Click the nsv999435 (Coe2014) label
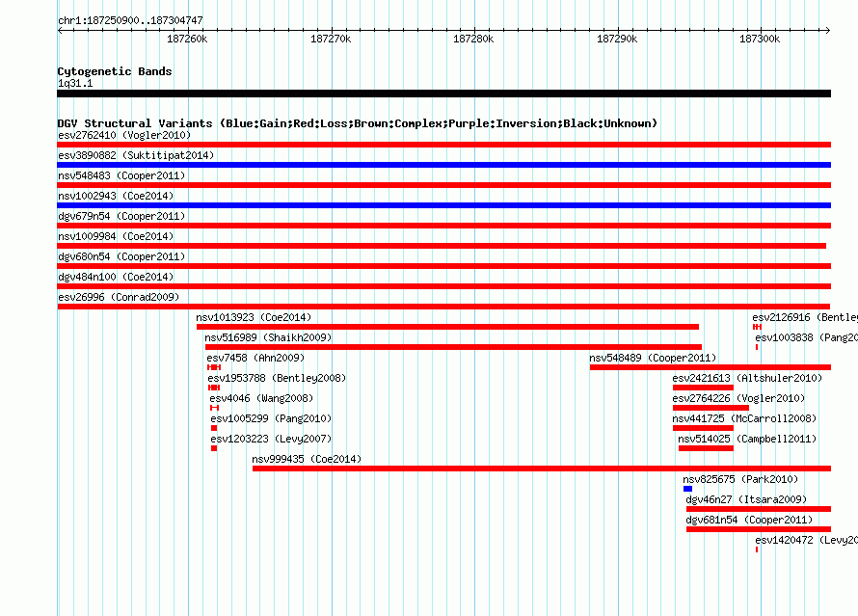The width and height of the screenshot is (858, 616). click(x=307, y=459)
